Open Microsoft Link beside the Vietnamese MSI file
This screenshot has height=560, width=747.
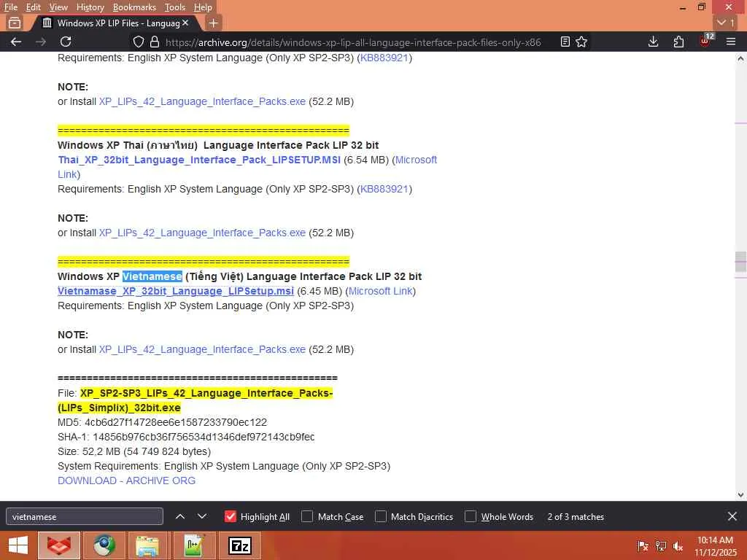point(380,291)
